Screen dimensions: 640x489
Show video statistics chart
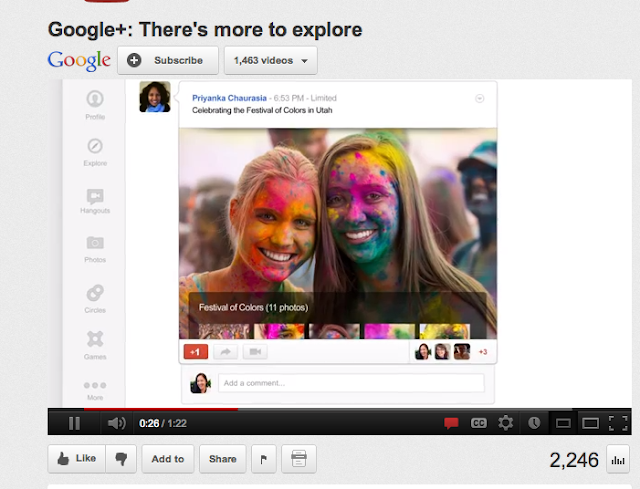(618, 460)
